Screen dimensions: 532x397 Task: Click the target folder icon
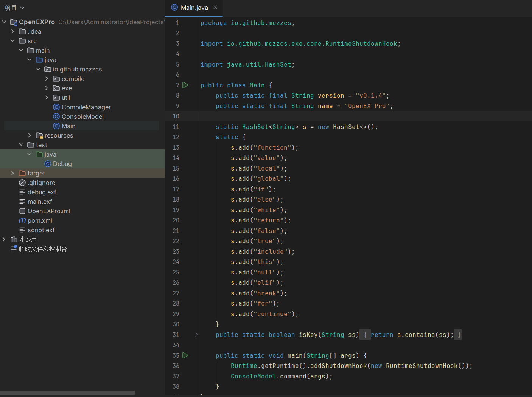pos(22,173)
